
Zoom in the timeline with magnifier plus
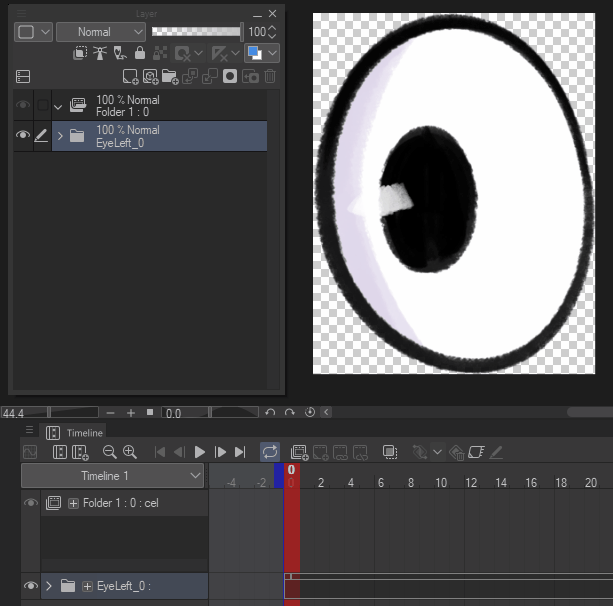pyautogui.click(x=130, y=452)
